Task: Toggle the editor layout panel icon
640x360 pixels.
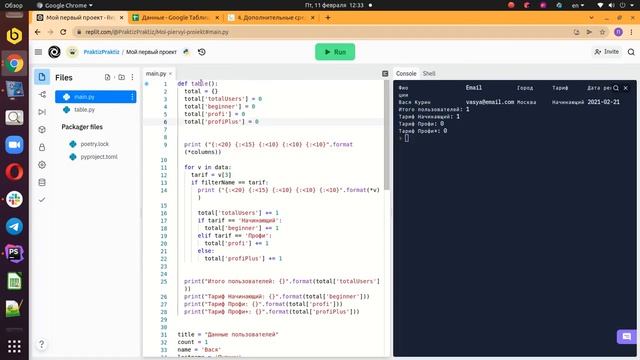Action: pos(385,73)
